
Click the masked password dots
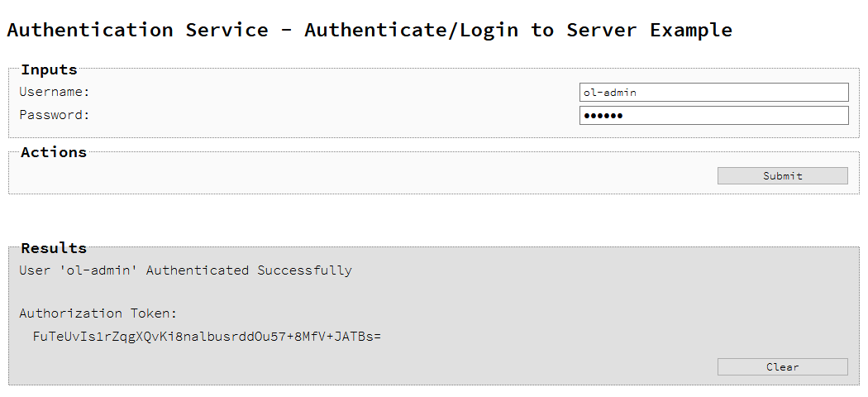603,116
